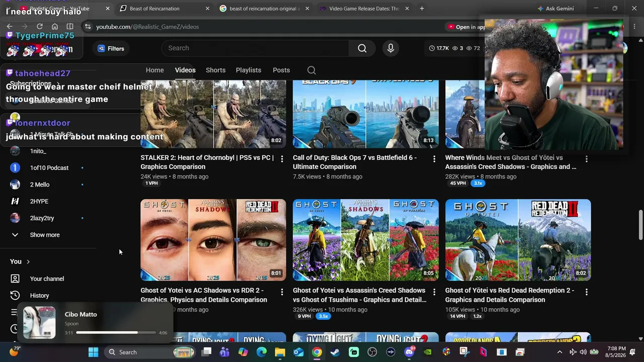
Task: Select the Videos channel tab
Action: click(x=185, y=70)
